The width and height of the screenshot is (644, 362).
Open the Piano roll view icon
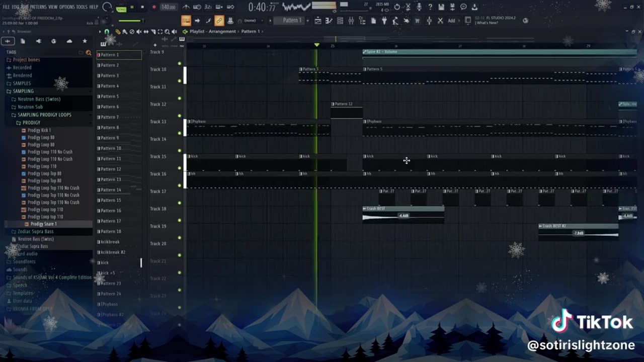point(329,21)
